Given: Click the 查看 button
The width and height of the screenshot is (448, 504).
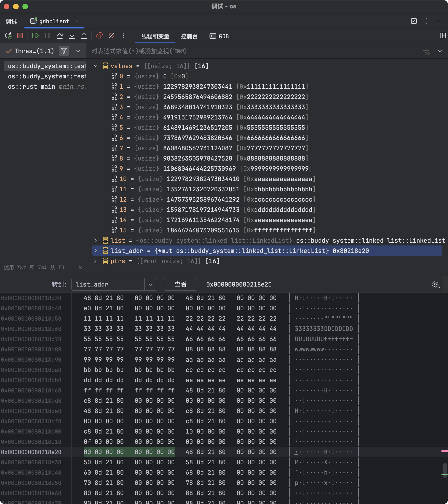Looking at the screenshot, I should pos(180,284).
